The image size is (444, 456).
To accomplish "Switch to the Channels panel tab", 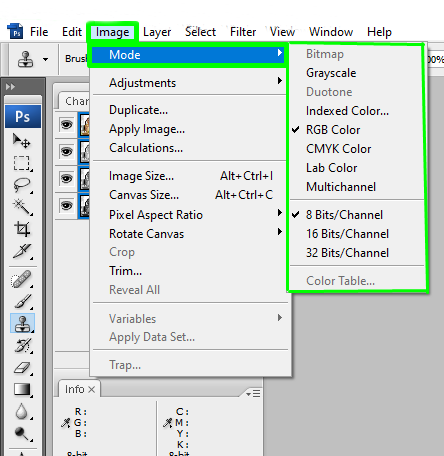I will (x=74, y=101).
